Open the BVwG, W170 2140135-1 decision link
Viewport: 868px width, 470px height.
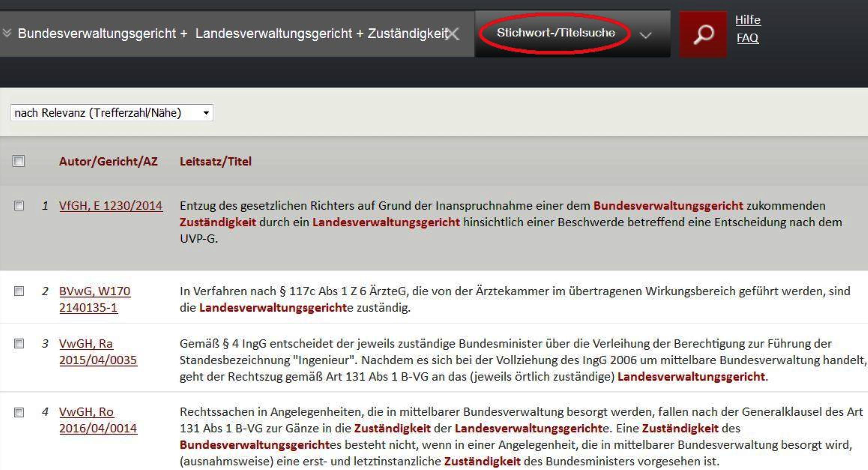coord(95,299)
